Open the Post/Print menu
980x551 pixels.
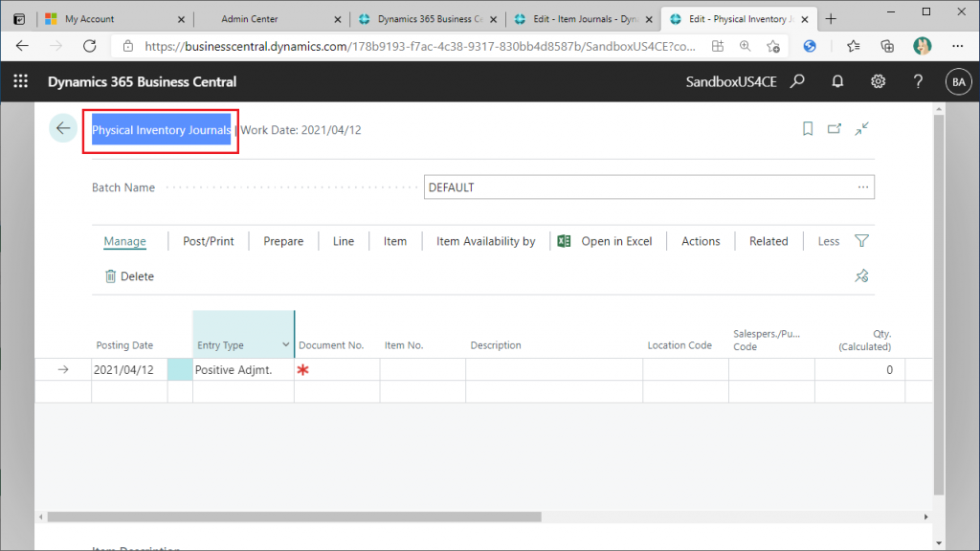(208, 241)
